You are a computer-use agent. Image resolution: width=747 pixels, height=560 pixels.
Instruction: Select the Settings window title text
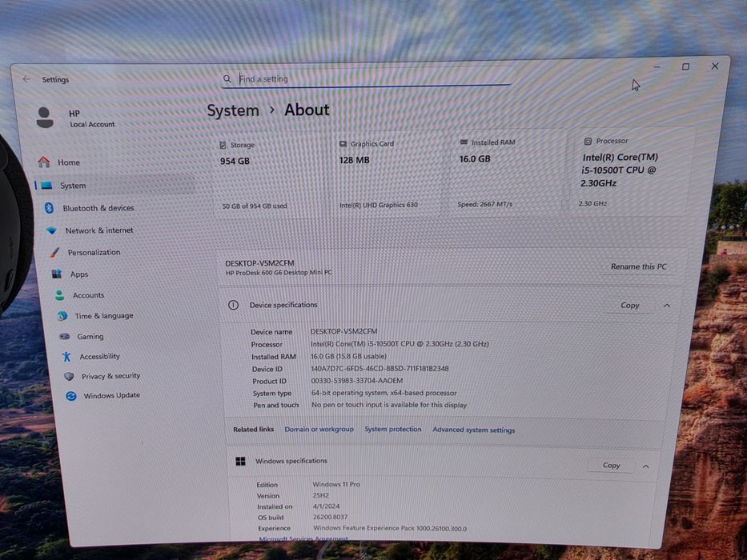point(55,79)
